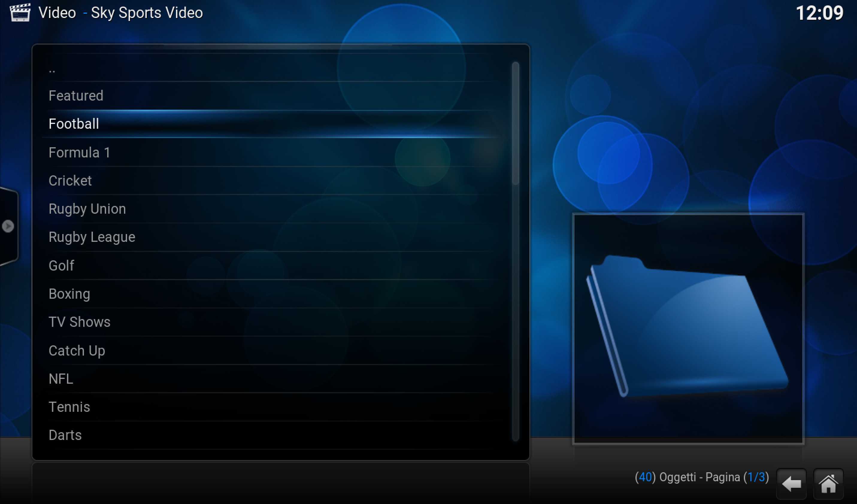Expand the left side panel arrow
Image resolution: width=857 pixels, height=504 pixels.
click(x=8, y=226)
